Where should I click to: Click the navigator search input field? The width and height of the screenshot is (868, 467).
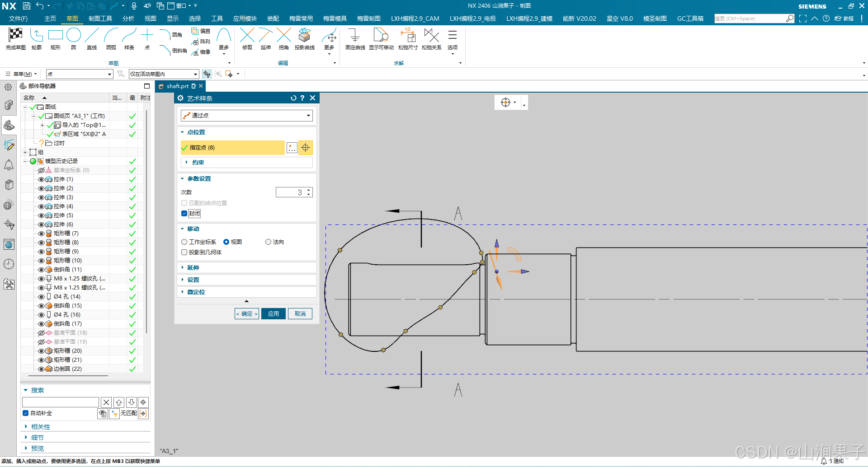pos(61,402)
